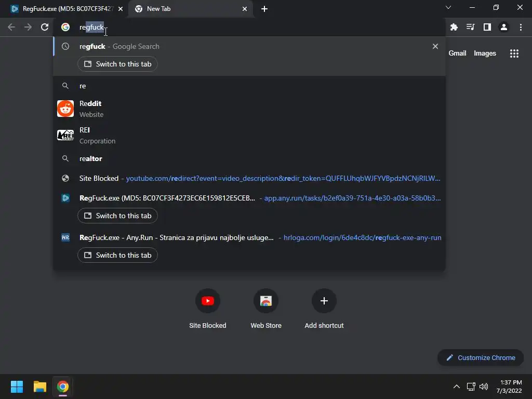The width and height of the screenshot is (532, 399).
Task: Open the Site Blocked youtube redirect suggestion
Action: pyautogui.click(x=249, y=178)
